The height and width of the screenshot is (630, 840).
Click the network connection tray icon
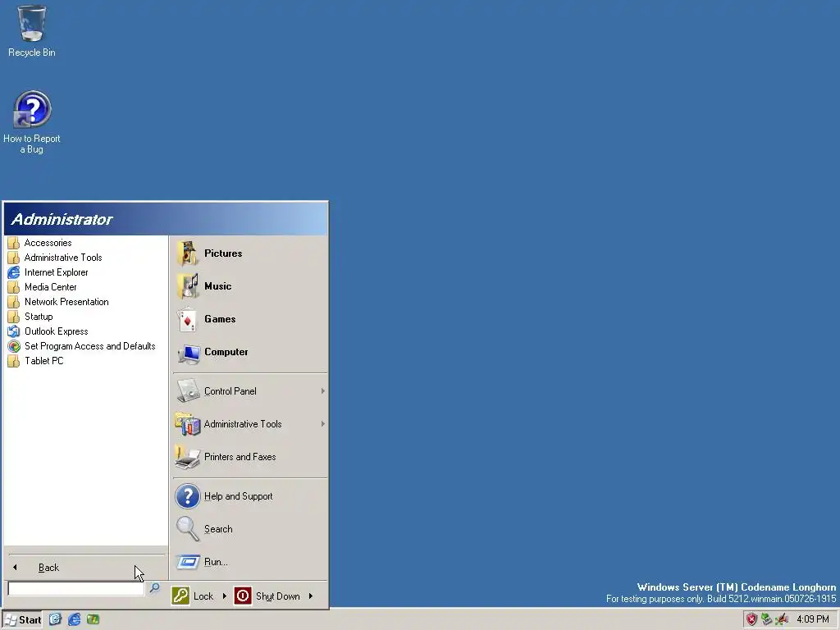tap(767, 620)
